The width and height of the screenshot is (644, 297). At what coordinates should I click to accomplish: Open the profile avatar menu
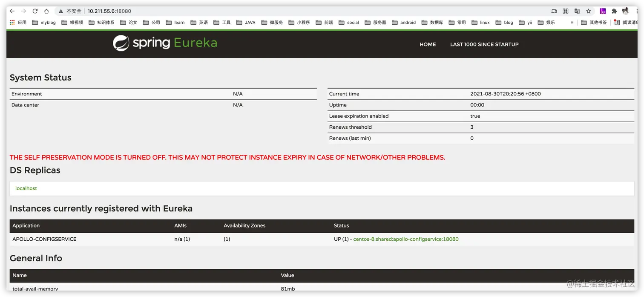625,11
